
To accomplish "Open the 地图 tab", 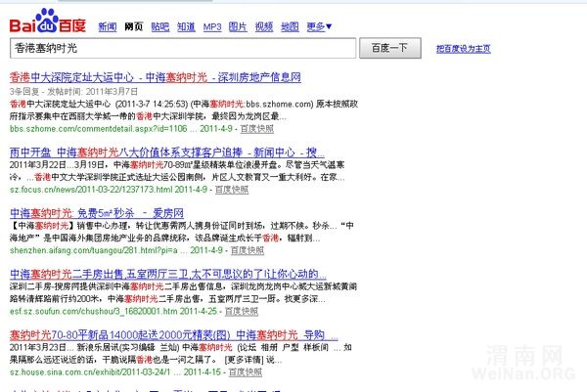I will click(291, 27).
